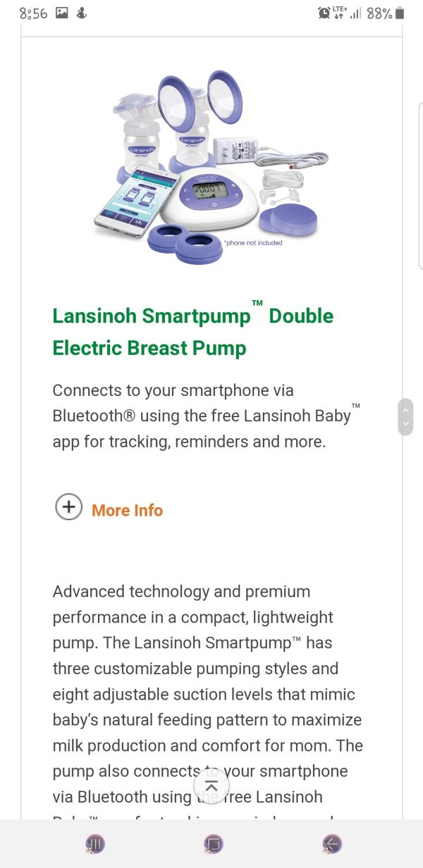Screen dimensions: 423x868
Task: Tap the 8:56 clock in status bar
Action: point(33,13)
